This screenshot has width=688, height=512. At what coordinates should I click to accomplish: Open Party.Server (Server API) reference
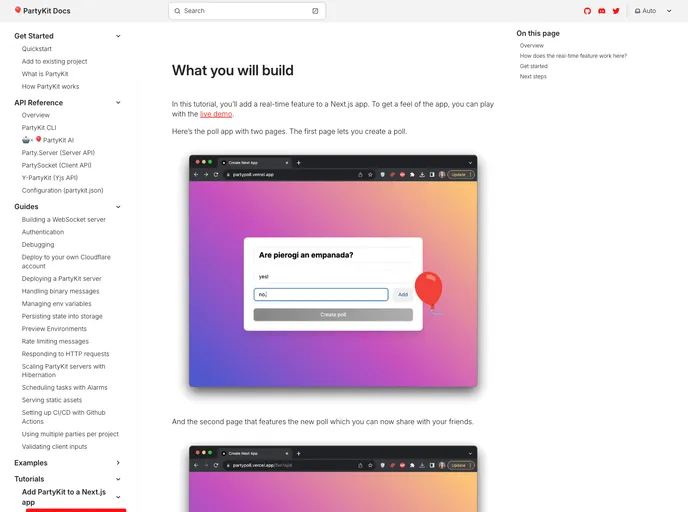click(x=58, y=153)
